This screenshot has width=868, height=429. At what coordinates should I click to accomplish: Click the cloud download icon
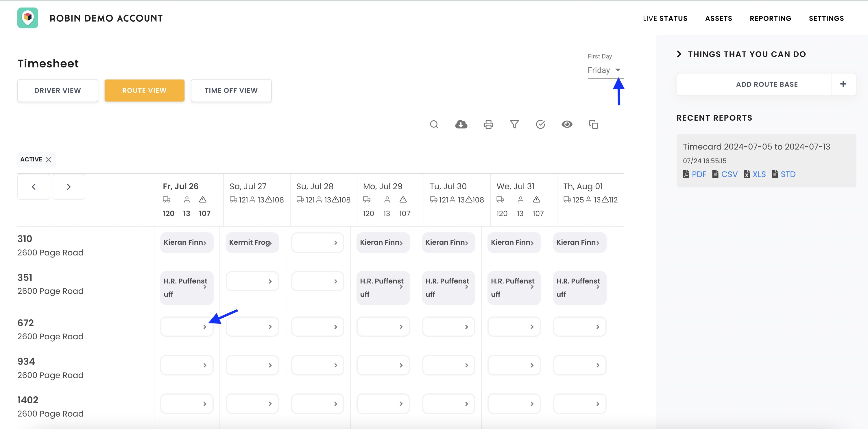click(x=461, y=124)
